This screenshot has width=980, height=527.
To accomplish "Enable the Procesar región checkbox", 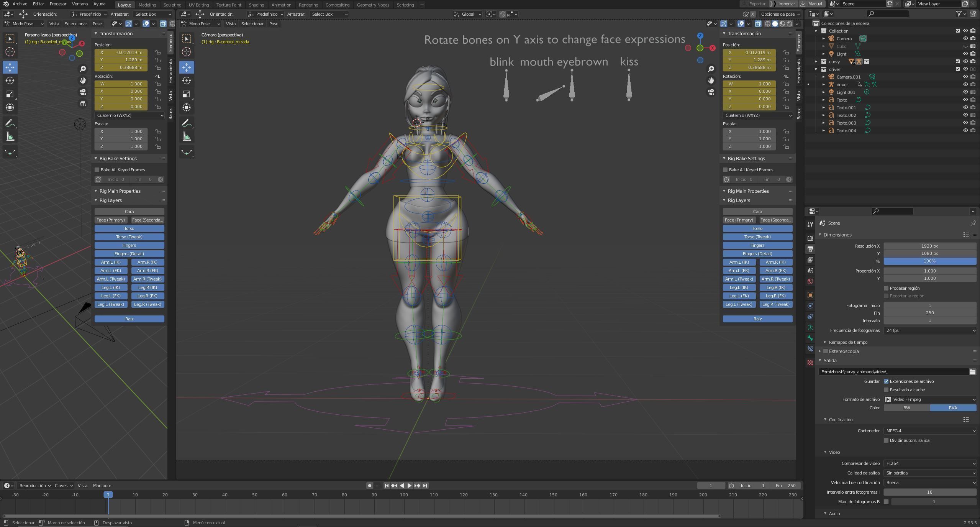I will click(886, 288).
